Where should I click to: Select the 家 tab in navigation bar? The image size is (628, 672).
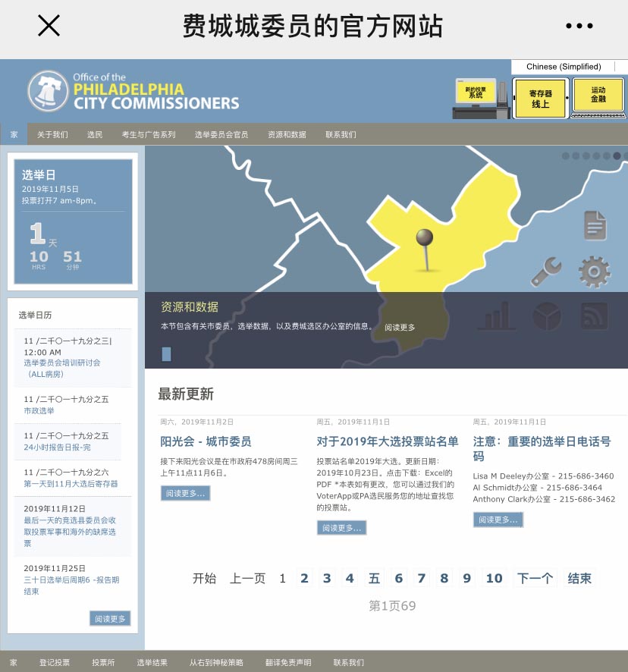[x=14, y=134]
